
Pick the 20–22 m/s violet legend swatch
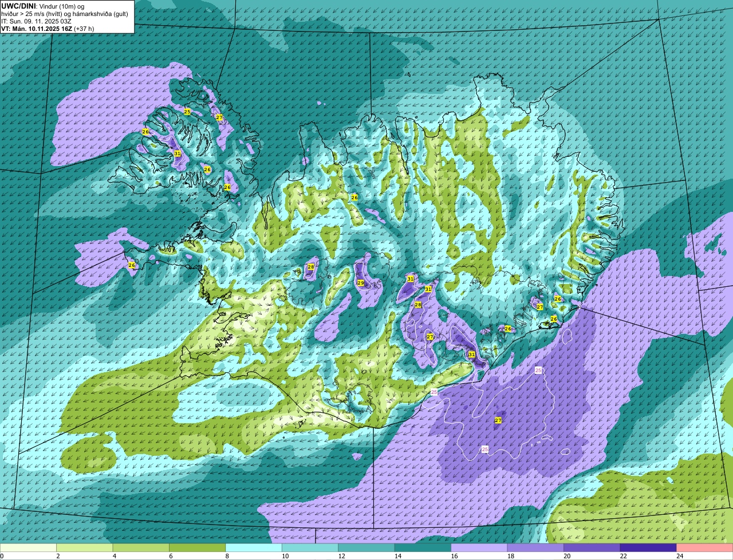point(592,548)
